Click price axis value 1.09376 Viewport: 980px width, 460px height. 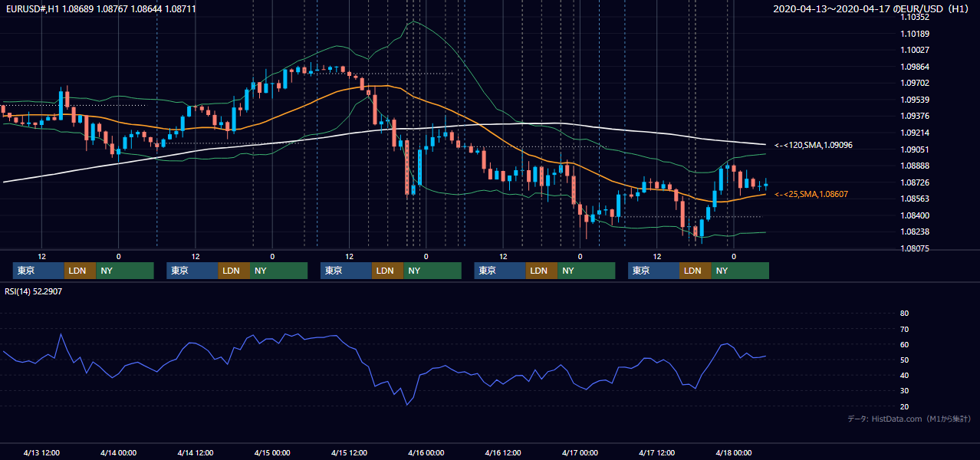[915, 116]
